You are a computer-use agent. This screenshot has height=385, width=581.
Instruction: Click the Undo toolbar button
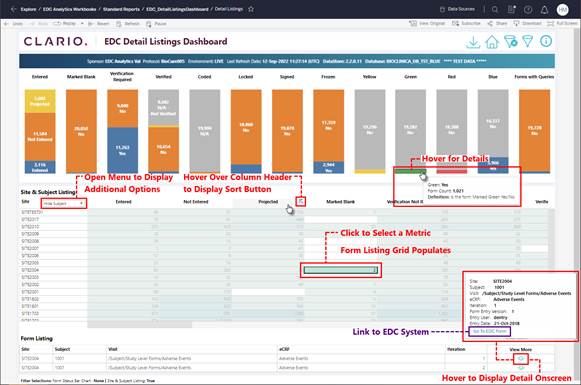tap(14, 24)
